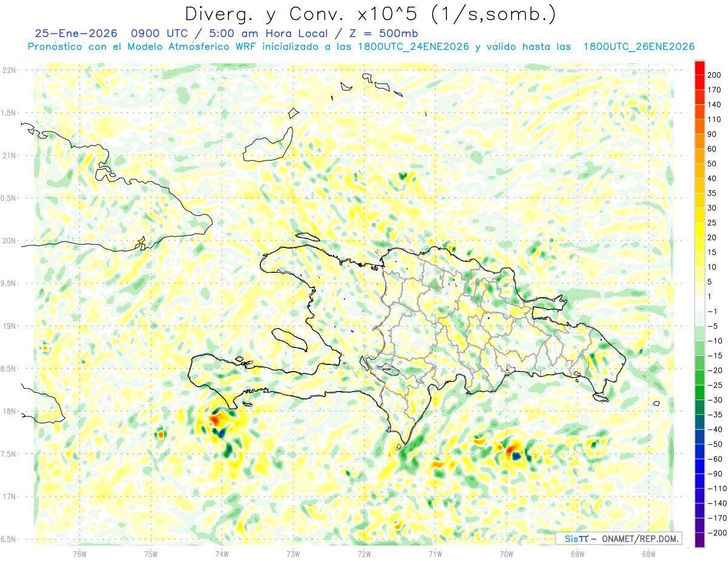
Task: Click the colorbar value '-200' at bottom
Action: click(717, 533)
